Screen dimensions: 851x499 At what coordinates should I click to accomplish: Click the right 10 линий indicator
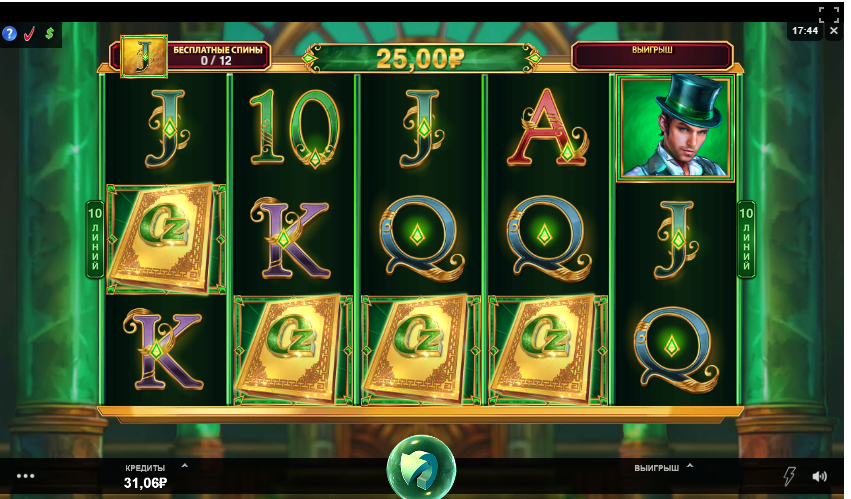746,239
